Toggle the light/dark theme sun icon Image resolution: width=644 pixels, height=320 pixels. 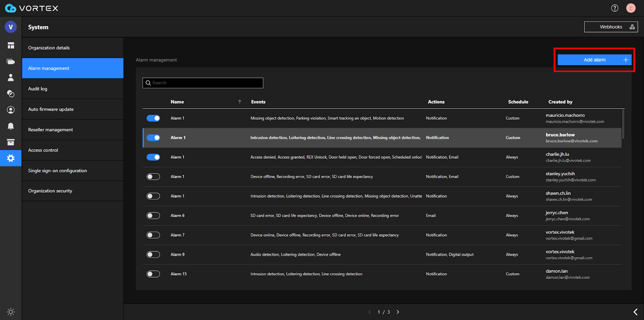point(11,312)
